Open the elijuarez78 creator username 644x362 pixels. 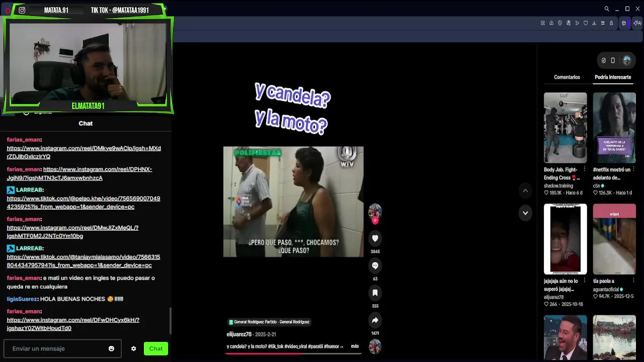pos(239,334)
